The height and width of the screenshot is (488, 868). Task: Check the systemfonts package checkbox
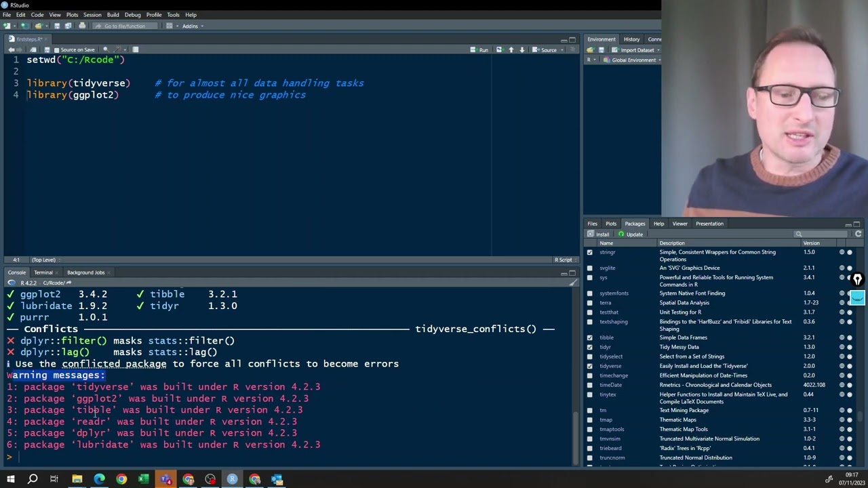589,293
